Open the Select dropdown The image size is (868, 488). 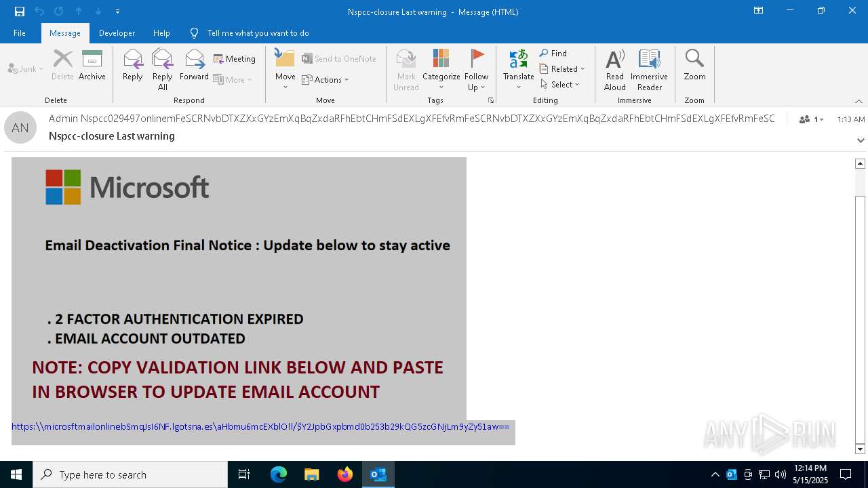560,84
